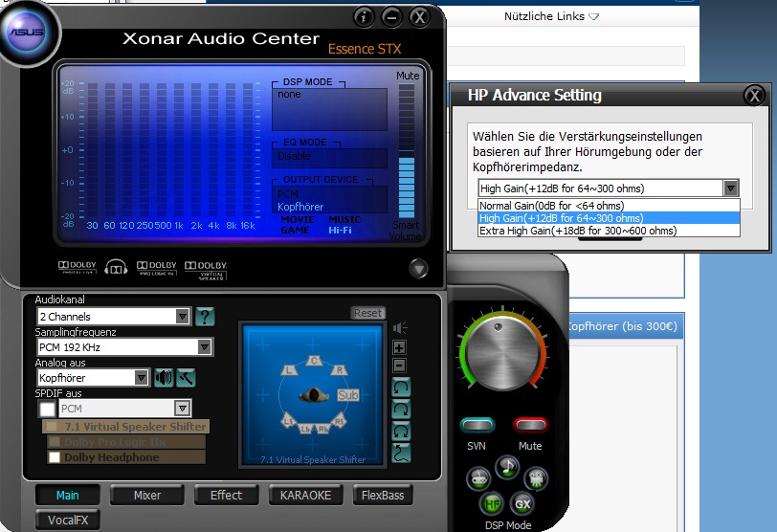Click the vertical volume level meter

[x=407, y=150]
